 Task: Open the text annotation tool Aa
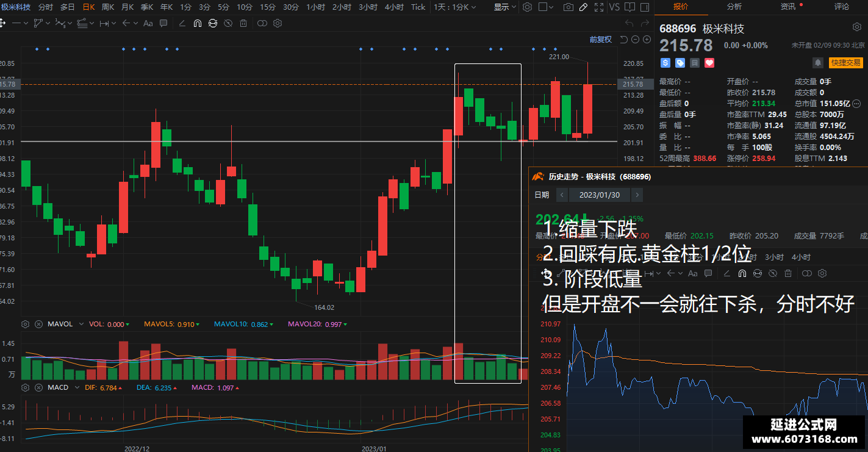click(x=148, y=23)
